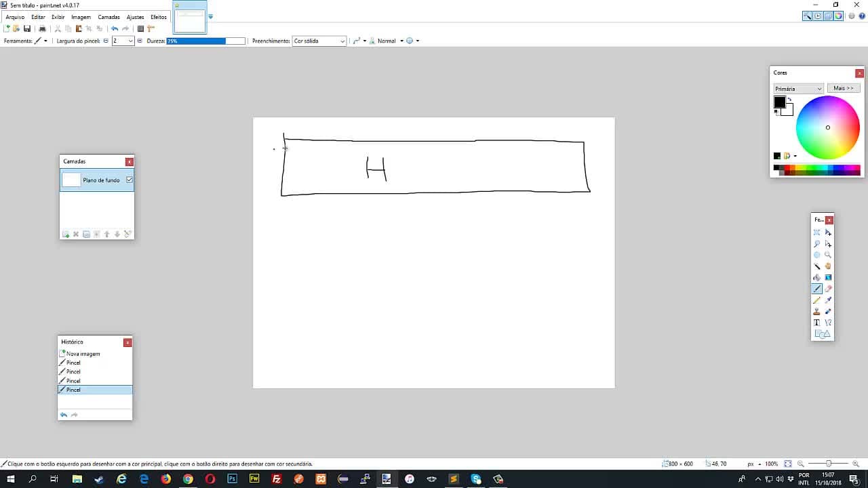Increase brush width with plus button
The height and width of the screenshot is (488, 868).
(x=140, y=41)
